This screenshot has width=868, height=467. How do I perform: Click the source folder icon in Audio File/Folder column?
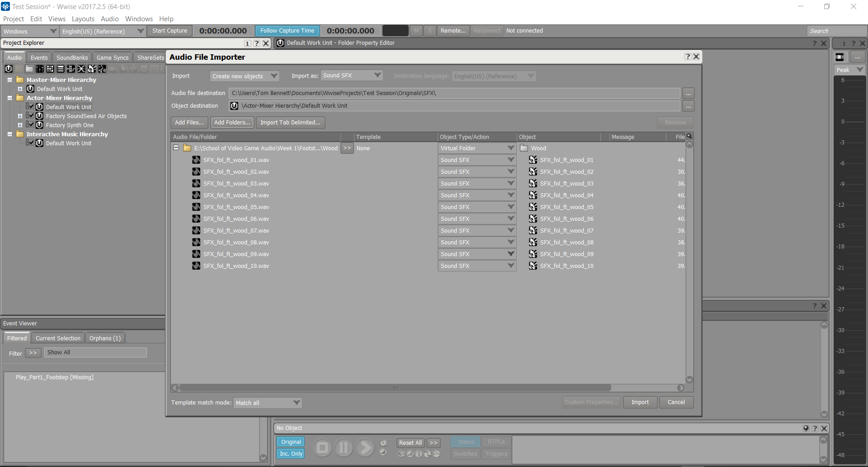[187, 148]
